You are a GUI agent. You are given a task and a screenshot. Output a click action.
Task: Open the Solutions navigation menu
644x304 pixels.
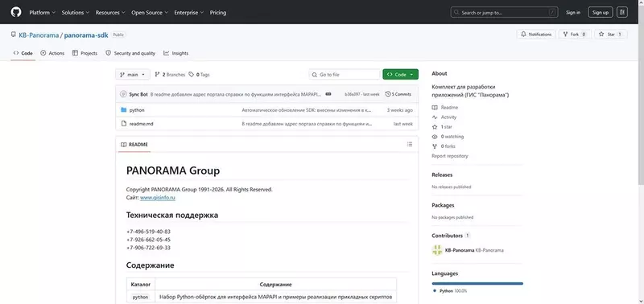76,13
